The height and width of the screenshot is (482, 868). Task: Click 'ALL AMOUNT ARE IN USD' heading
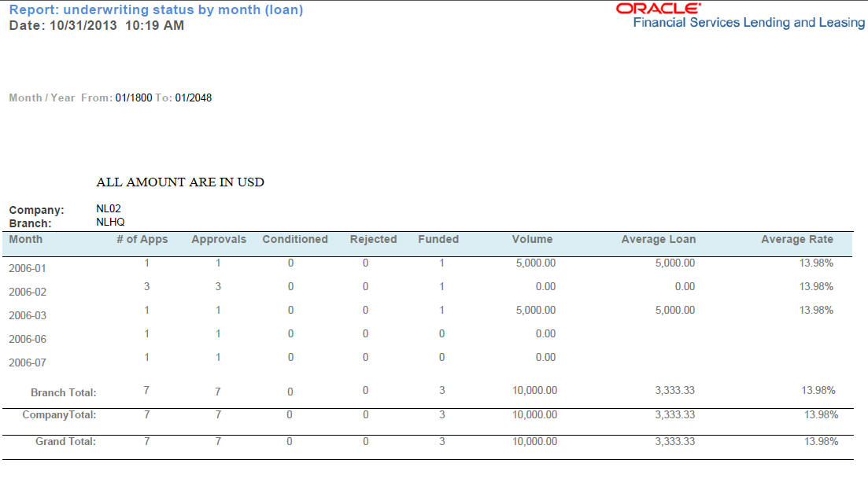pyautogui.click(x=180, y=182)
